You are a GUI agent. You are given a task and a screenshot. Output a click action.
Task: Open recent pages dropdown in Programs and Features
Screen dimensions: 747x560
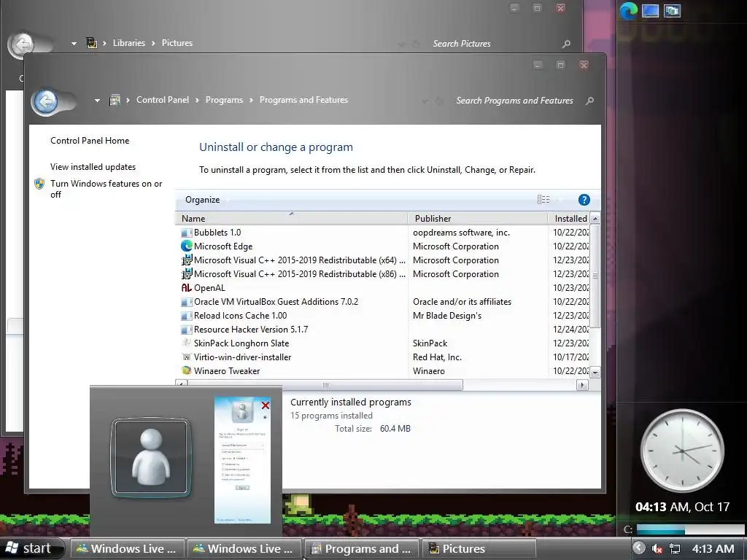[97, 101]
